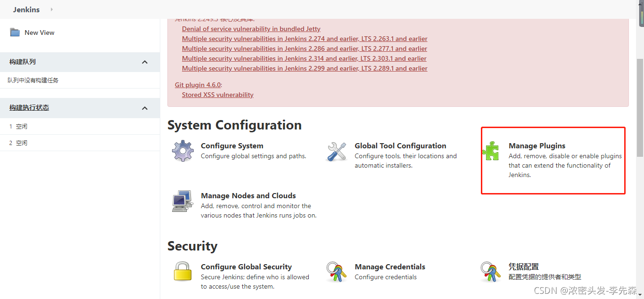Open the 构建执行状态 link
This screenshot has width=644, height=299.
[29, 107]
